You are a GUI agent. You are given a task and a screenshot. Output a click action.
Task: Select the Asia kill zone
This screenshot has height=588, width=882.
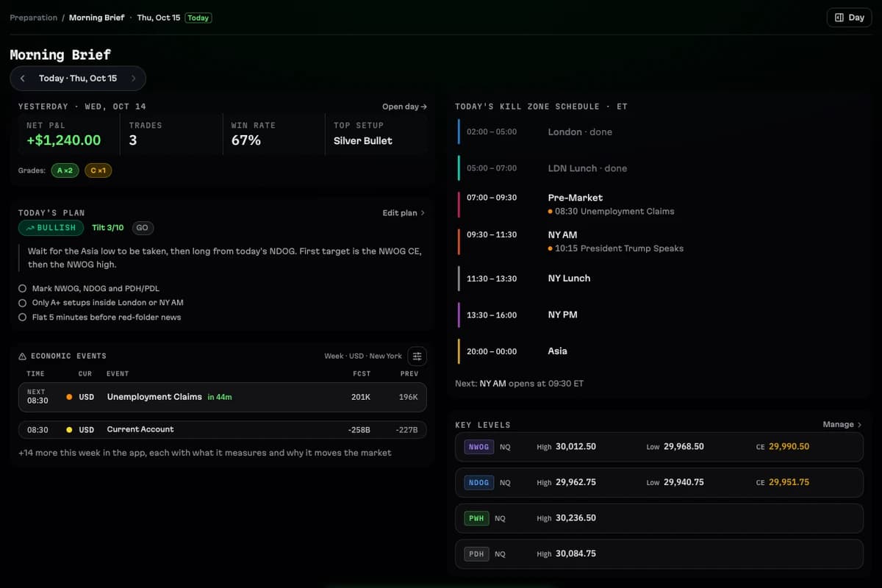point(660,351)
